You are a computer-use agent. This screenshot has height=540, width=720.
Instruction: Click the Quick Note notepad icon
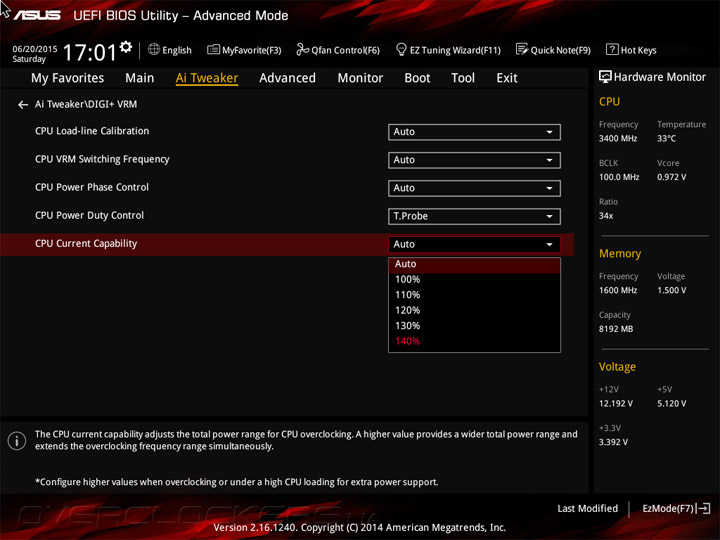pyautogui.click(x=522, y=49)
